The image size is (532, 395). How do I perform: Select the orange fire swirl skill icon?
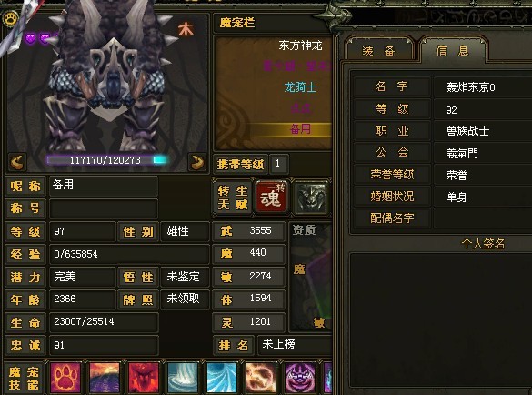coord(261,378)
